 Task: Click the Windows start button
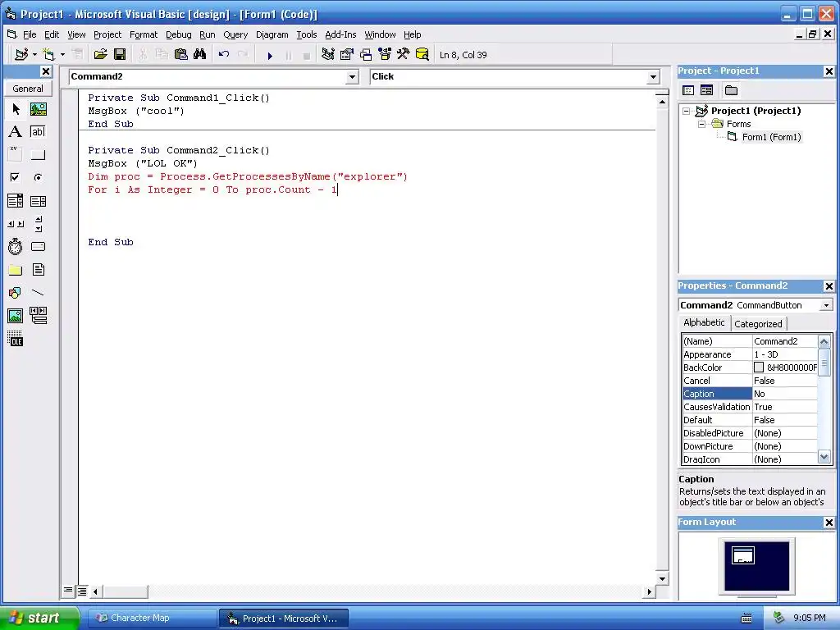(x=39, y=618)
